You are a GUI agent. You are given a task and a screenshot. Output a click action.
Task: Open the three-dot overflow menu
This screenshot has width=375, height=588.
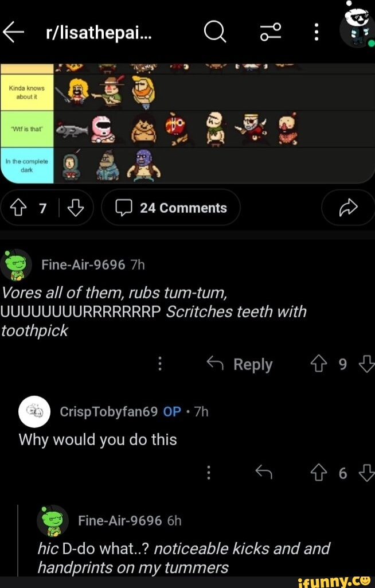point(317,32)
